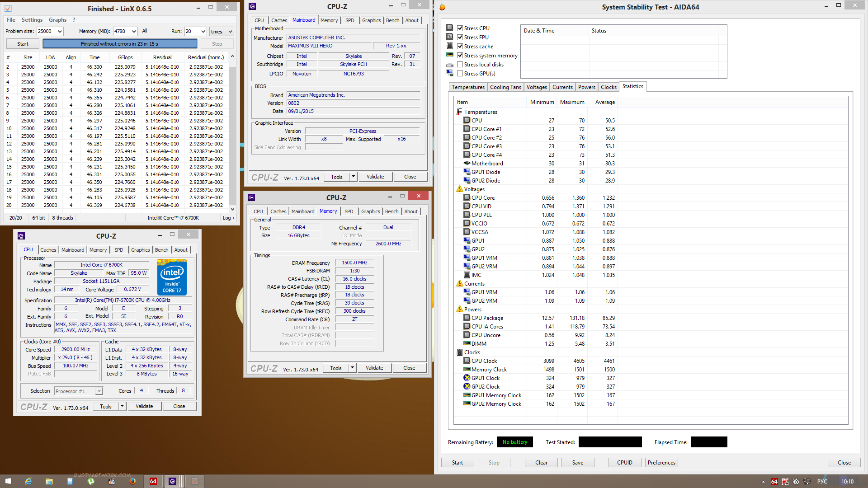
Task: Click the LinX checkmark taskbar icon
Action: tap(194, 481)
